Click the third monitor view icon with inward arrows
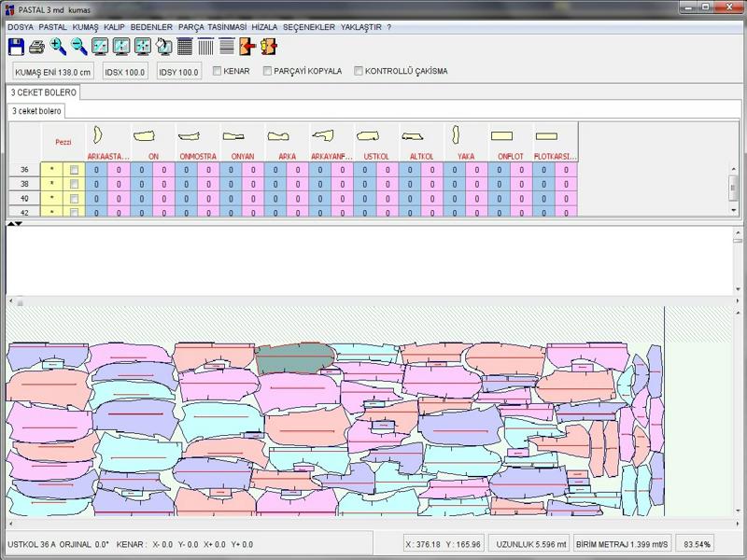Screen dimensions: 747x560 click(143, 47)
